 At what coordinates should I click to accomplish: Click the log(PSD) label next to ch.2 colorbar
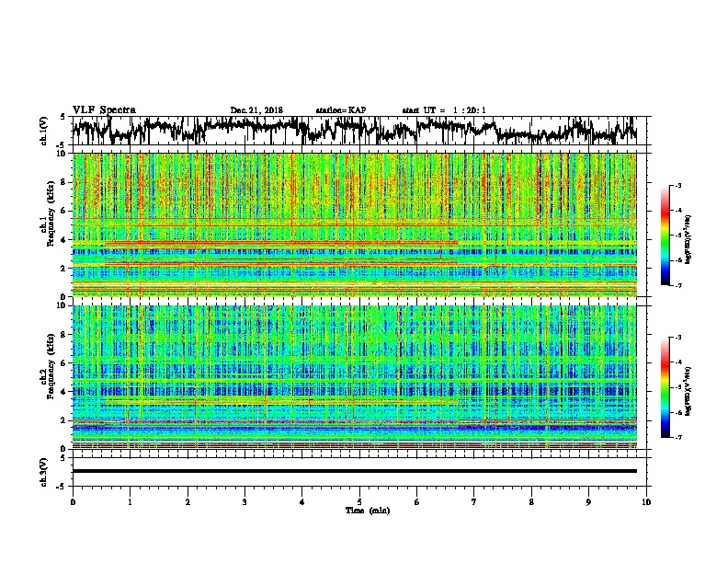click(688, 391)
